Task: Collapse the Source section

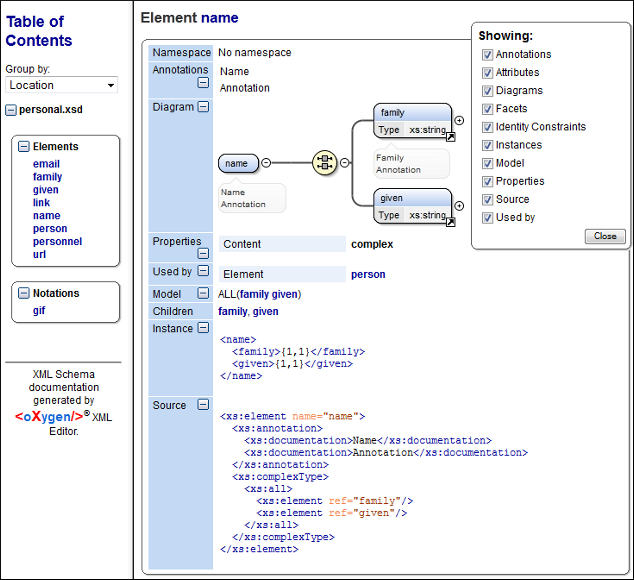Action: coord(203,406)
